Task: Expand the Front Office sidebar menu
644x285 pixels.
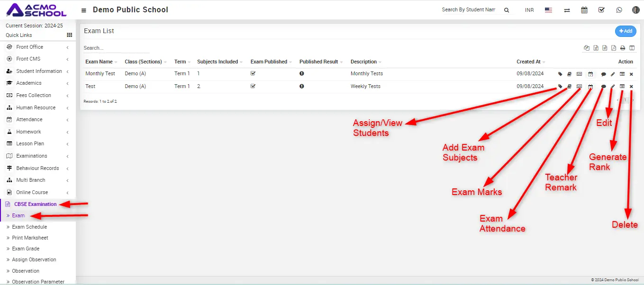Action: click(x=29, y=47)
